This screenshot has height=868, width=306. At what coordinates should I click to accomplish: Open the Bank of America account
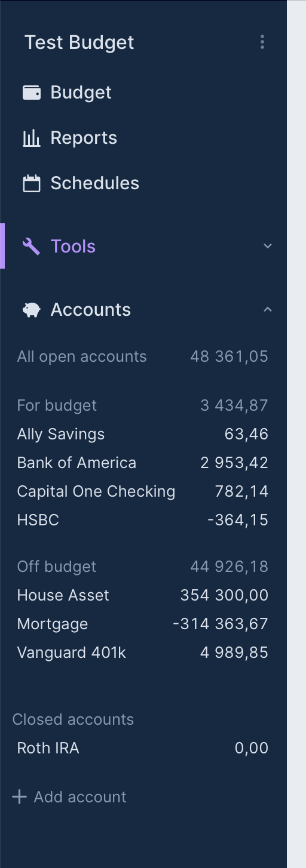pos(143,463)
